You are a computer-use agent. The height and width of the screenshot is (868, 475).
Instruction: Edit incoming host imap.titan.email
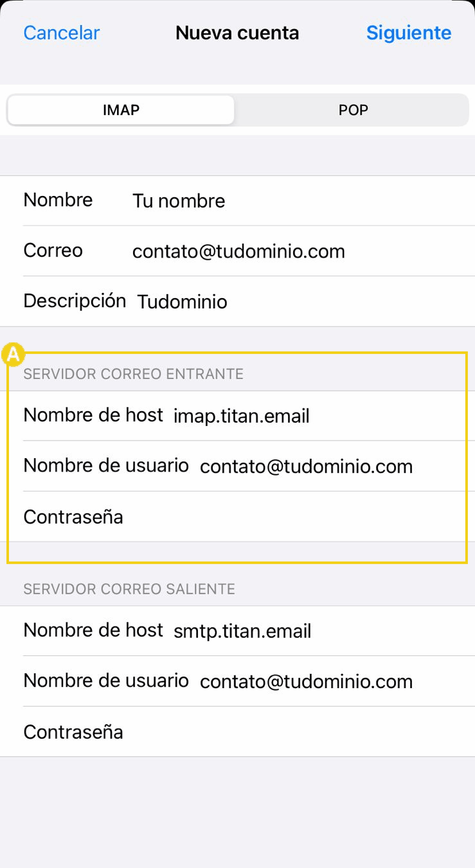click(x=242, y=416)
